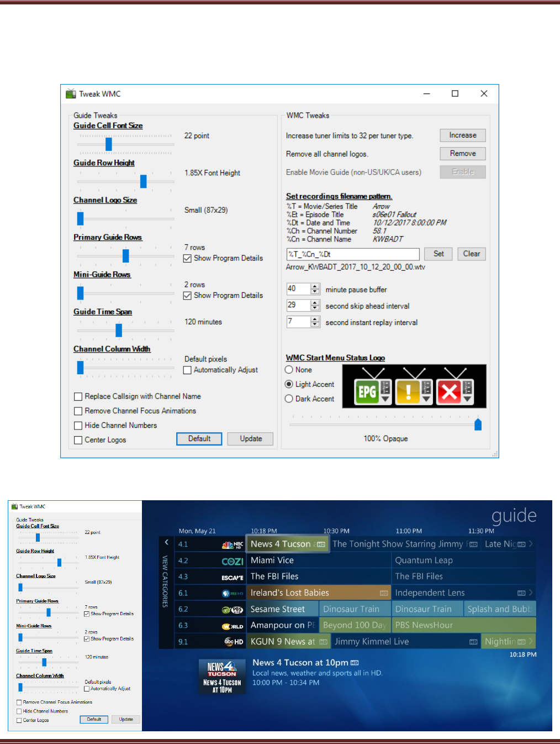This screenshot has height=744, width=560.
Task: Select the Light Accent radio button
Action: point(289,384)
